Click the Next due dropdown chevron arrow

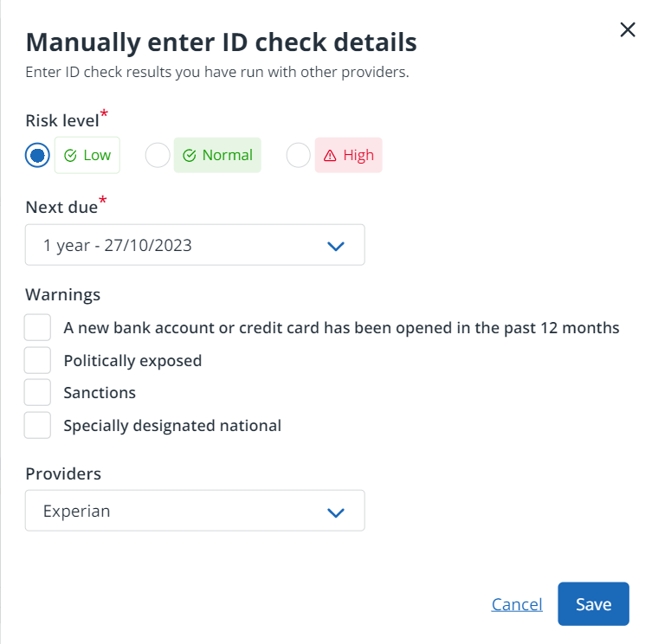click(x=336, y=246)
